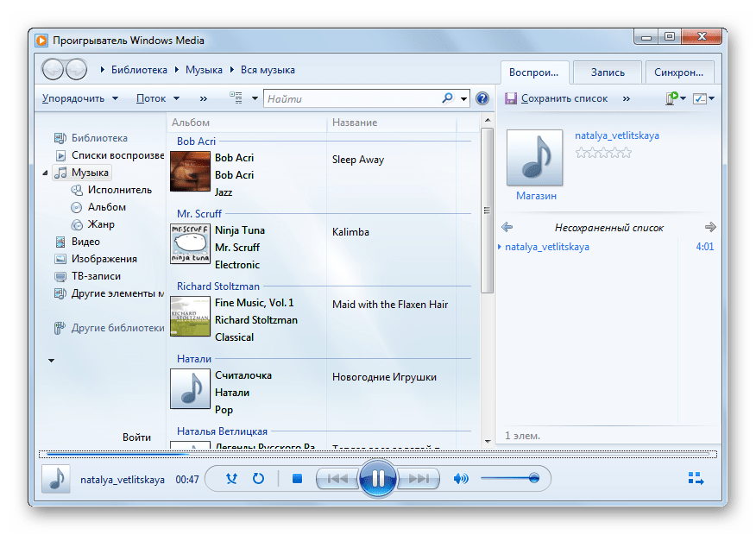
Task: Click the seek progress bar
Action: pos(378,454)
